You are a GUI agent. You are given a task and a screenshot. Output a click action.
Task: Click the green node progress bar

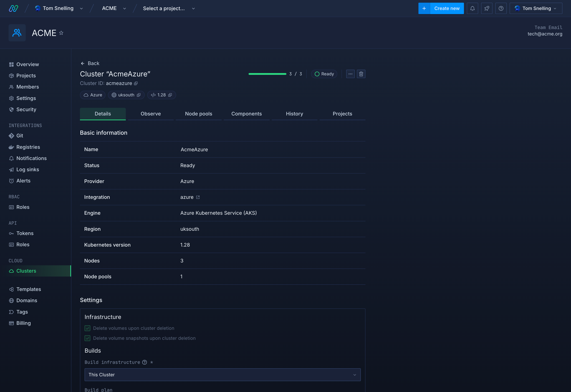(x=267, y=74)
